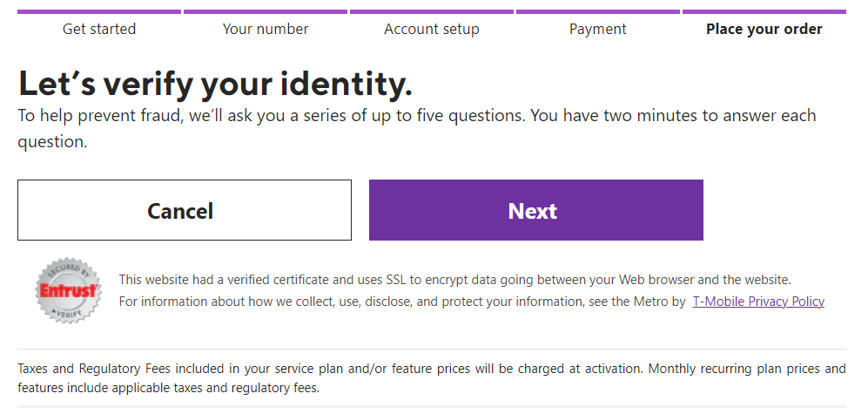868x414 pixels.
Task: Click the "For information about how we collect" sentence
Action: pyautogui.click(x=402, y=302)
